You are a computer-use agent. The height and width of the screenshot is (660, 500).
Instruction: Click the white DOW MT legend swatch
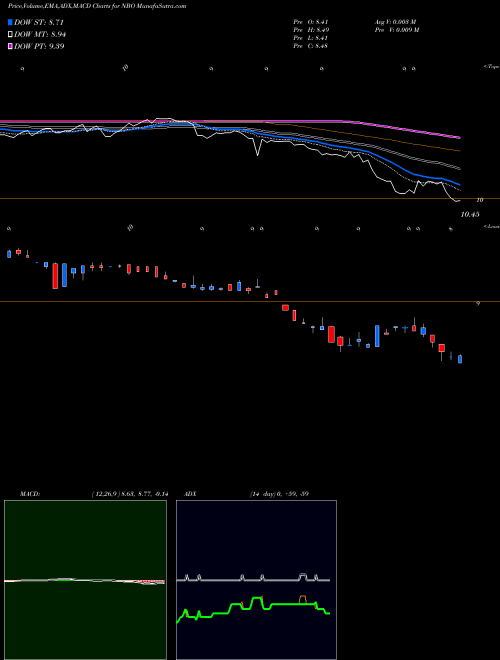[x=10, y=35]
